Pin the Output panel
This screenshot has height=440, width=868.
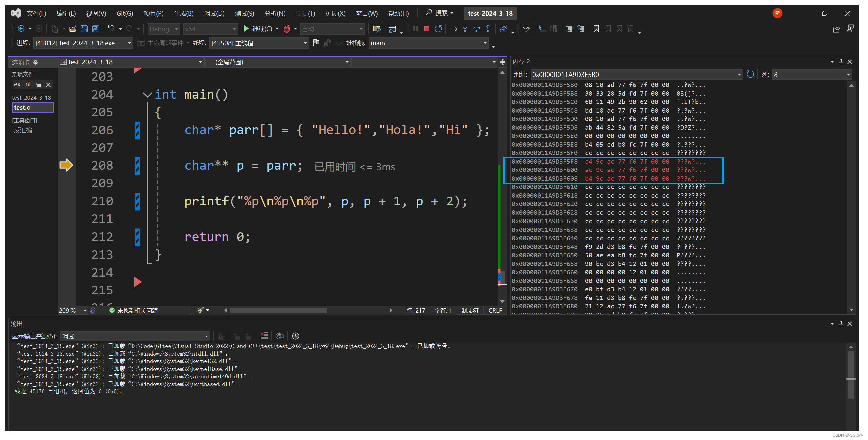point(841,324)
